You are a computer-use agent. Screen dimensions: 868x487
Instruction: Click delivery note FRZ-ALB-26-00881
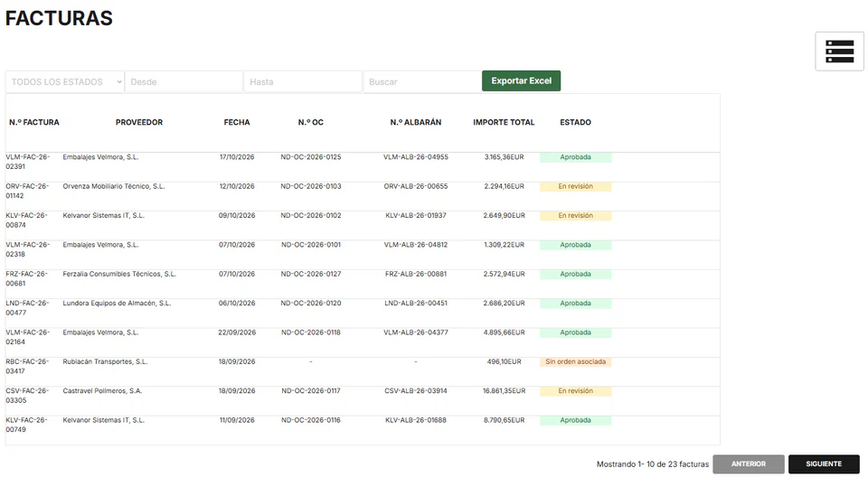click(x=416, y=274)
